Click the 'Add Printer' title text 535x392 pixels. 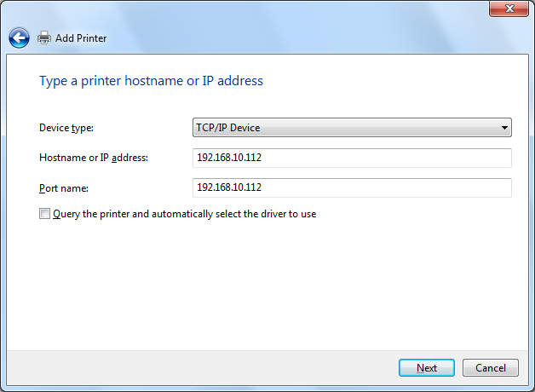81,38
